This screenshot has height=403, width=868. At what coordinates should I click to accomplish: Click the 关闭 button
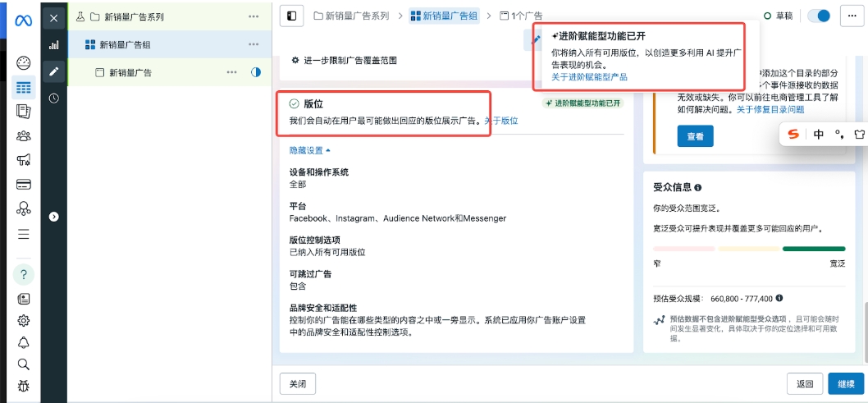point(298,383)
